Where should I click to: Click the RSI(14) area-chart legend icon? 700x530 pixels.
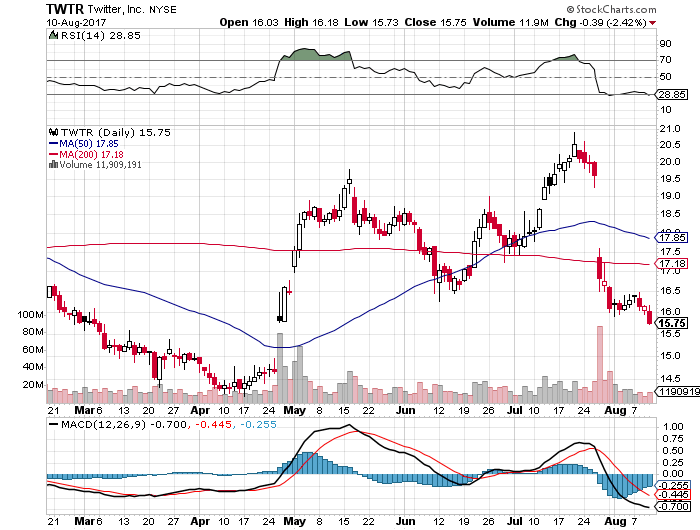pos(53,35)
